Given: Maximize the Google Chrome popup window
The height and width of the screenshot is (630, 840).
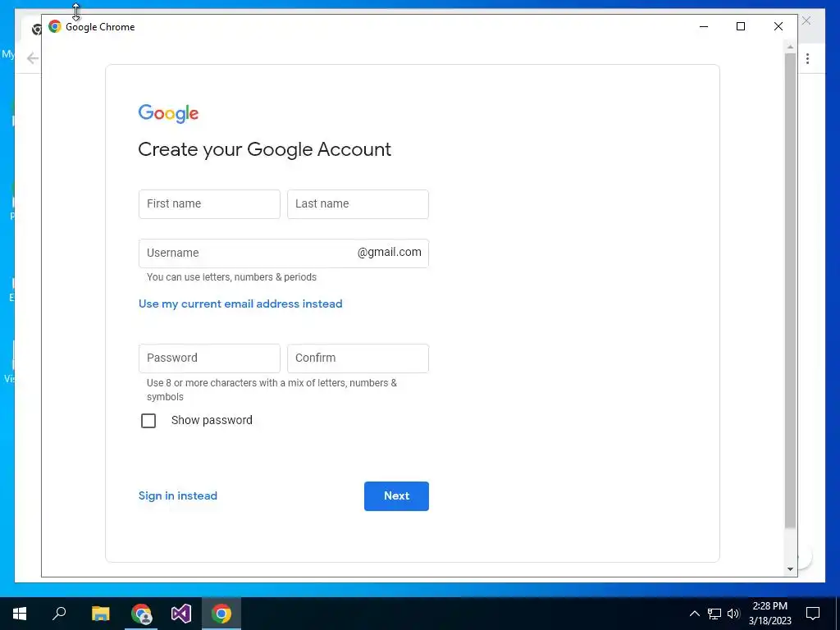Looking at the screenshot, I should pyautogui.click(x=741, y=26).
